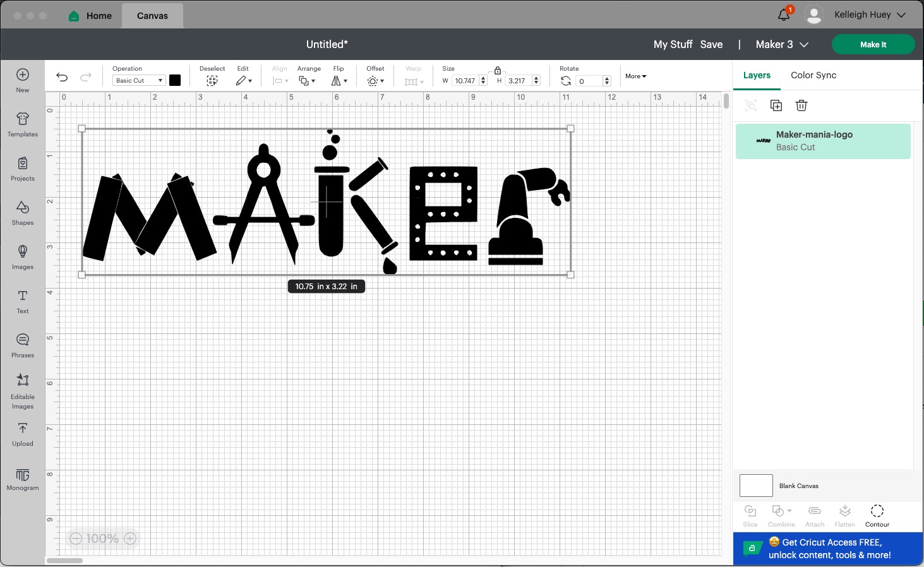Open Editable Images

[23, 391]
